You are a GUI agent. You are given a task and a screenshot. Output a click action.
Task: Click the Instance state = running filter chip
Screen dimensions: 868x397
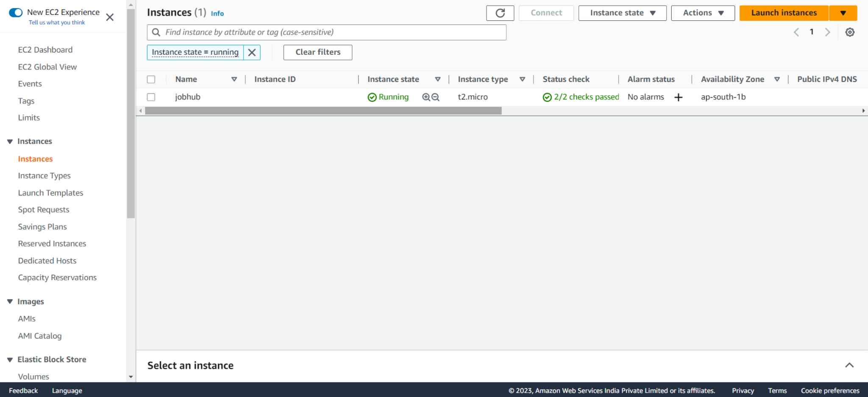point(195,52)
